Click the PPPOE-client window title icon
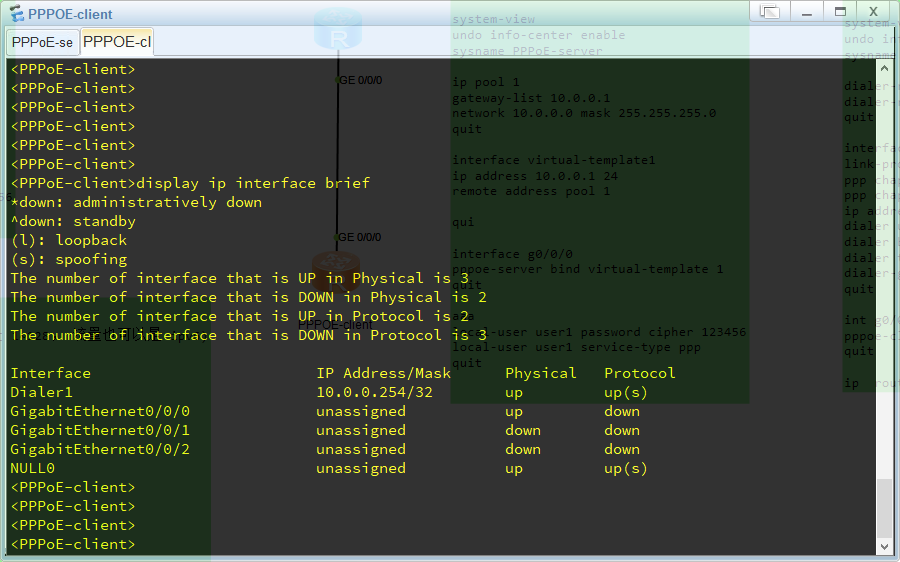Screen dimensions: 900x562 coord(16,14)
